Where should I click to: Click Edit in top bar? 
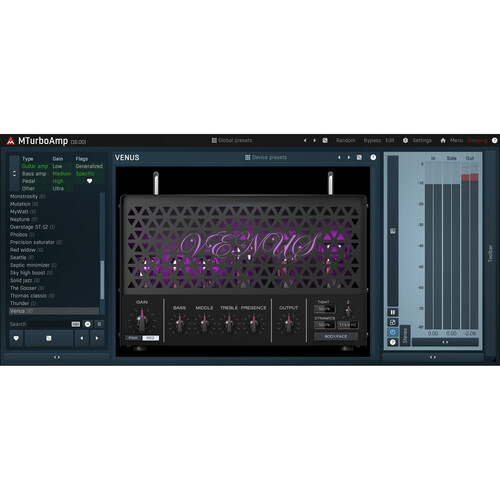(390, 140)
